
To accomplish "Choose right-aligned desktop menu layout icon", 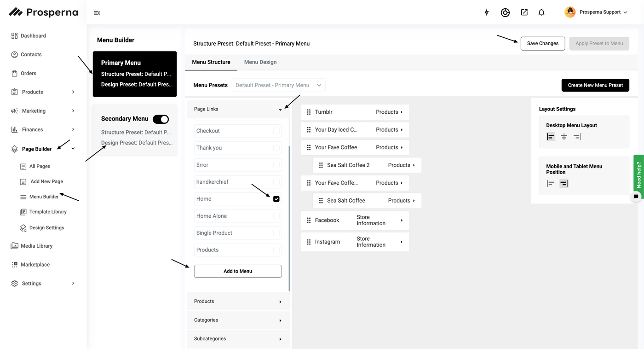I will point(577,137).
